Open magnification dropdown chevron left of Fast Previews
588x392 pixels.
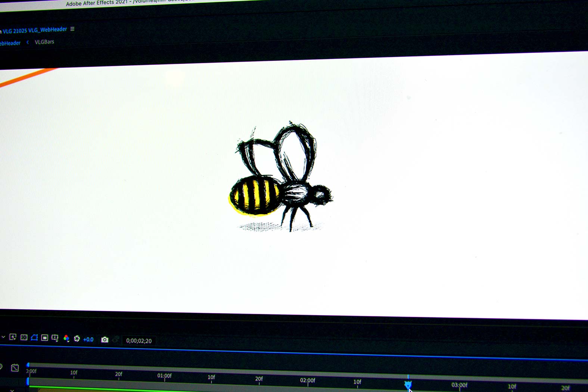coord(3,337)
